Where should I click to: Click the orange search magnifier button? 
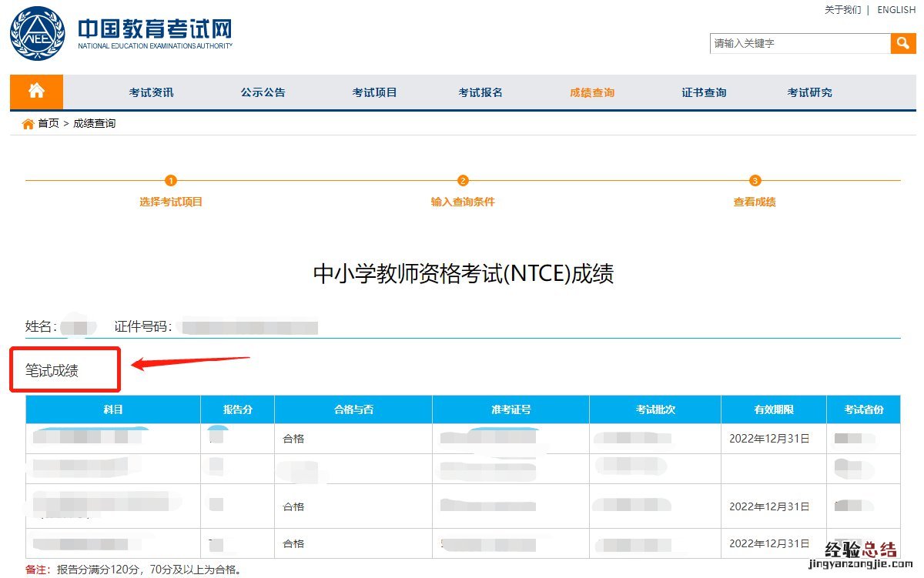tap(902, 43)
